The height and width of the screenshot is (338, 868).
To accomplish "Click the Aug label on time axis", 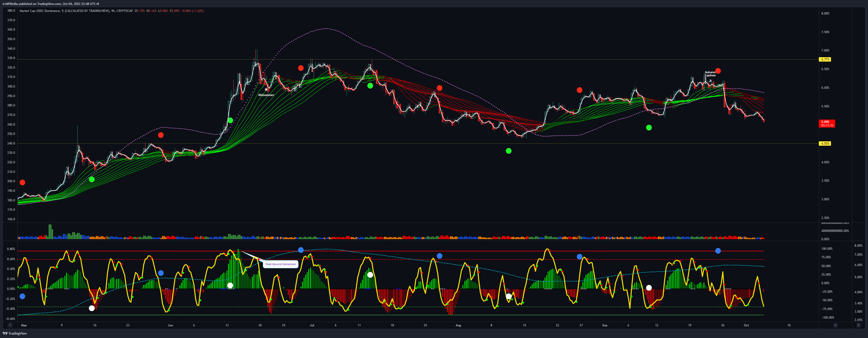I will [458, 325].
